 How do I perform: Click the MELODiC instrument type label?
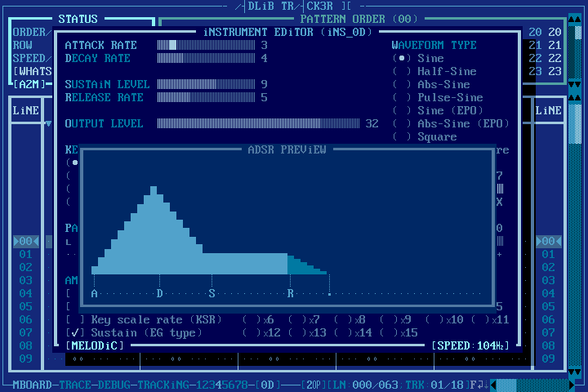pyautogui.click(x=95, y=345)
